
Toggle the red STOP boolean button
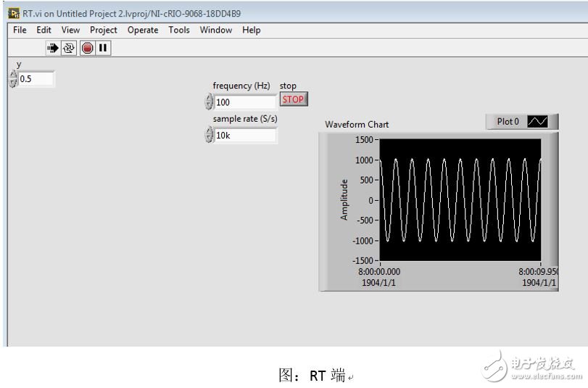(x=293, y=99)
